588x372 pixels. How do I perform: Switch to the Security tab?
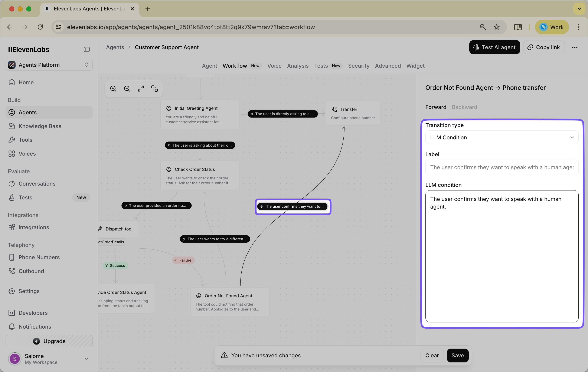click(359, 66)
